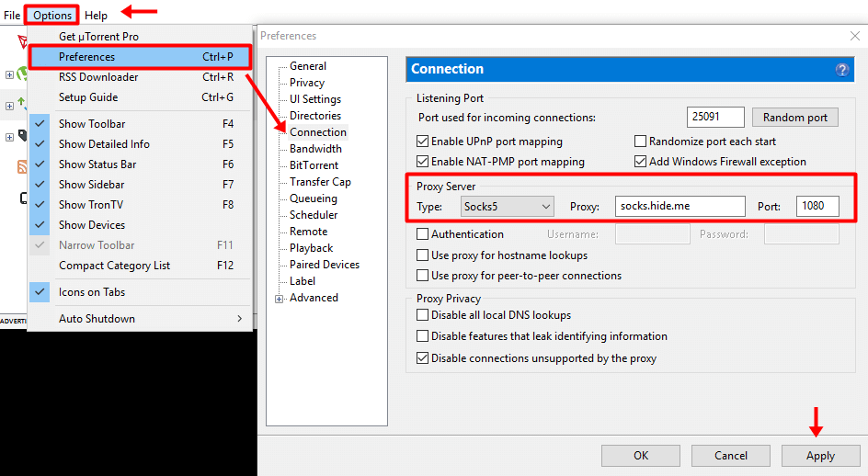
Task: Close the Preferences dialog
Action: [854, 36]
